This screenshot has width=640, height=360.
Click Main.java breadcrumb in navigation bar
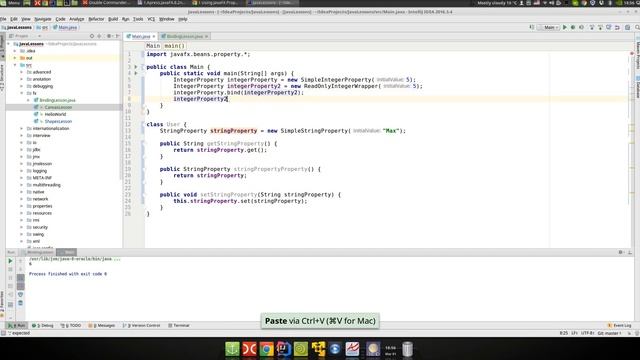[65, 27]
